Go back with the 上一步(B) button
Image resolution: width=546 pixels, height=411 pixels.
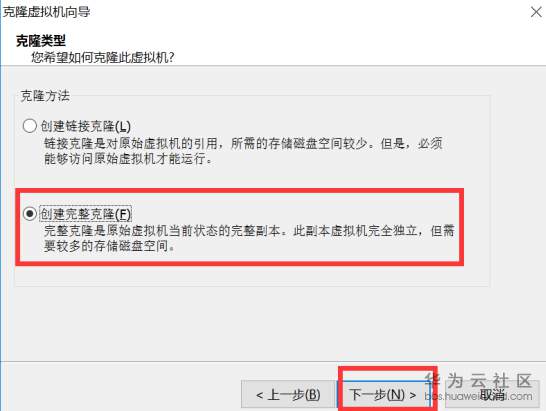coord(288,394)
